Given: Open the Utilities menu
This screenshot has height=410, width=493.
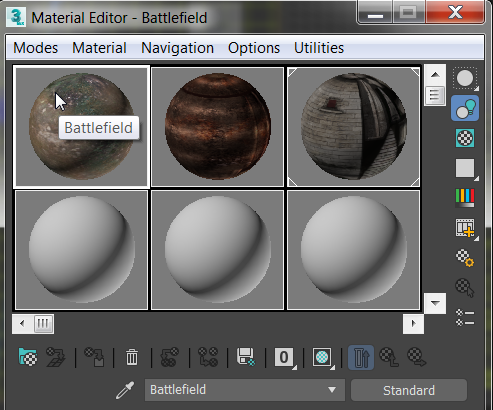Looking at the screenshot, I should (319, 48).
